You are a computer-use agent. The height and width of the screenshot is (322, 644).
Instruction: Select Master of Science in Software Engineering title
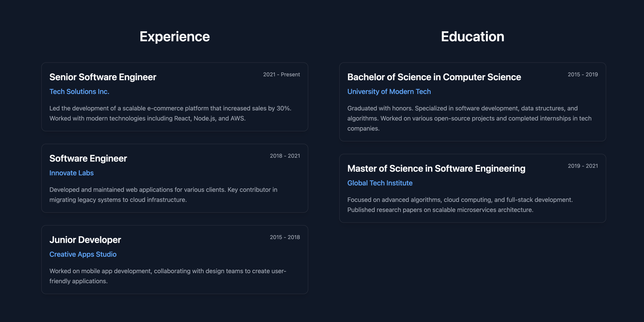436,168
